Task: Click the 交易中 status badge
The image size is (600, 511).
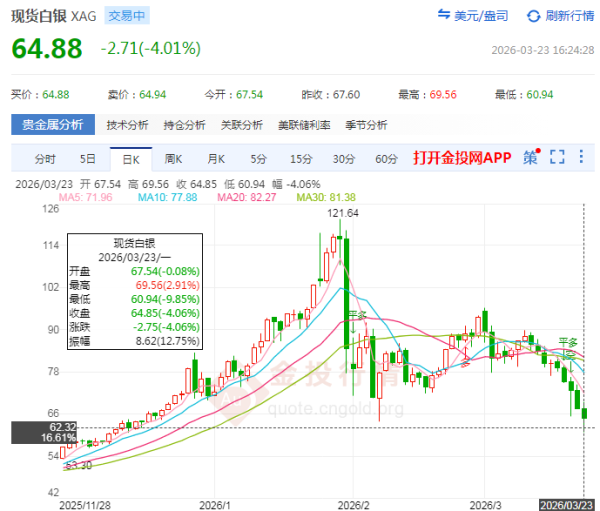Action: 127,16
